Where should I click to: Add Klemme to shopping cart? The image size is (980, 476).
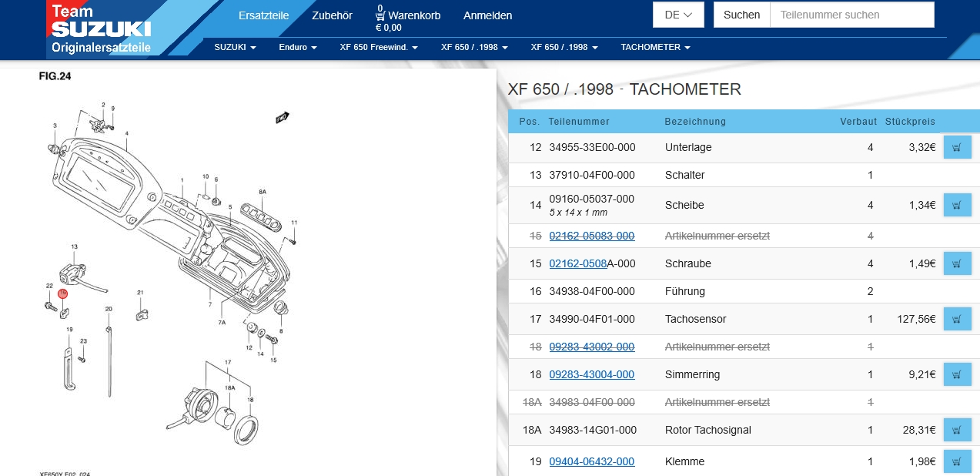coord(957,461)
